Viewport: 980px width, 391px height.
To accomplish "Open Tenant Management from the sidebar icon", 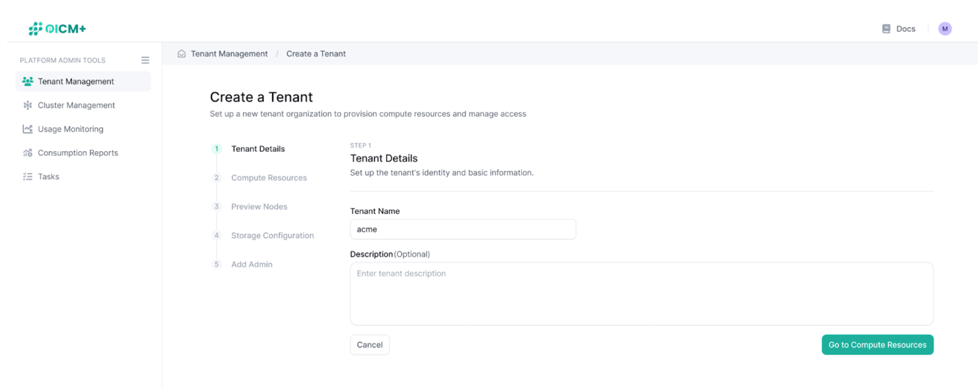I will [27, 81].
